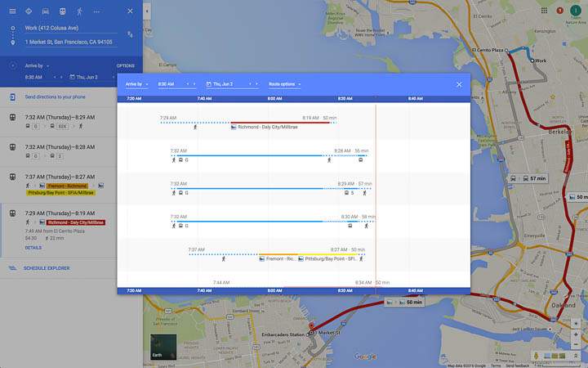The image size is (588, 368).
Task: Select the 7:37 AM Fremont timeline row
Action: (x=294, y=254)
